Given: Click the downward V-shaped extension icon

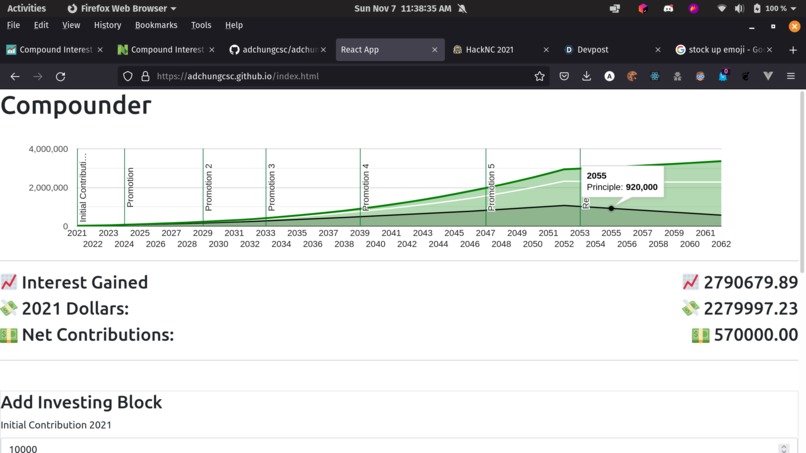Looking at the screenshot, I should coord(768,76).
